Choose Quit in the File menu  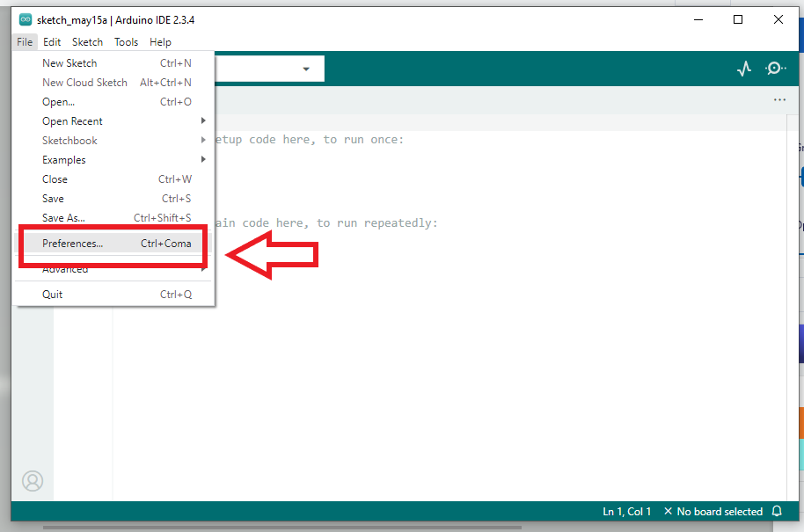click(113, 295)
